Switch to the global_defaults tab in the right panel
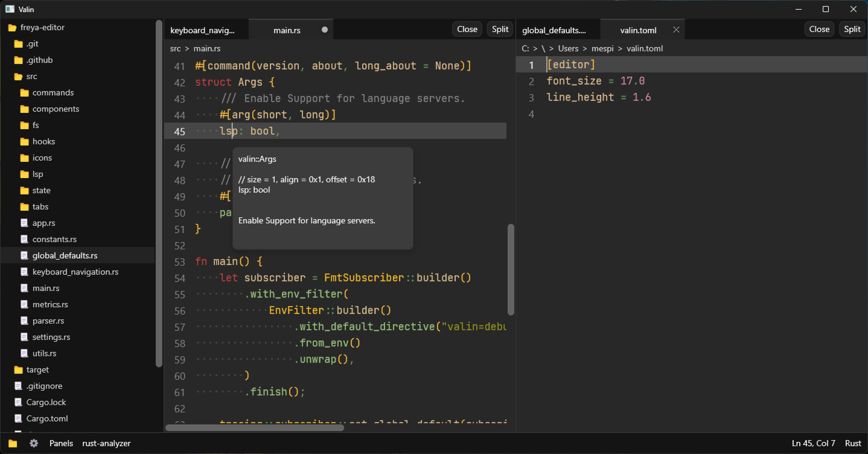 pos(554,30)
